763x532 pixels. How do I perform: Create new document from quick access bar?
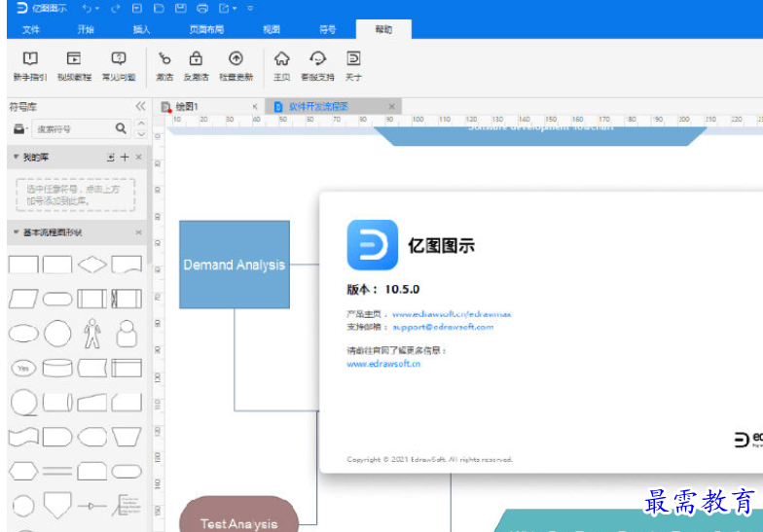[x=137, y=8]
